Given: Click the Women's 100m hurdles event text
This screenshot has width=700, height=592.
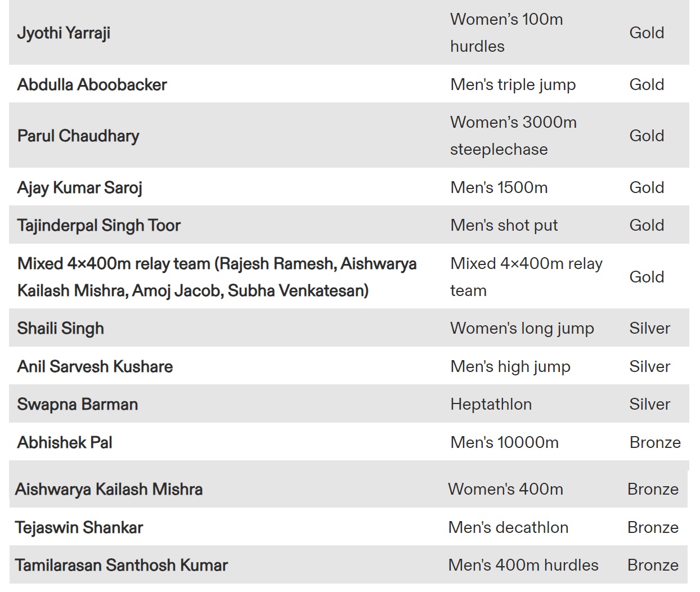Looking at the screenshot, I should (506, 33).
